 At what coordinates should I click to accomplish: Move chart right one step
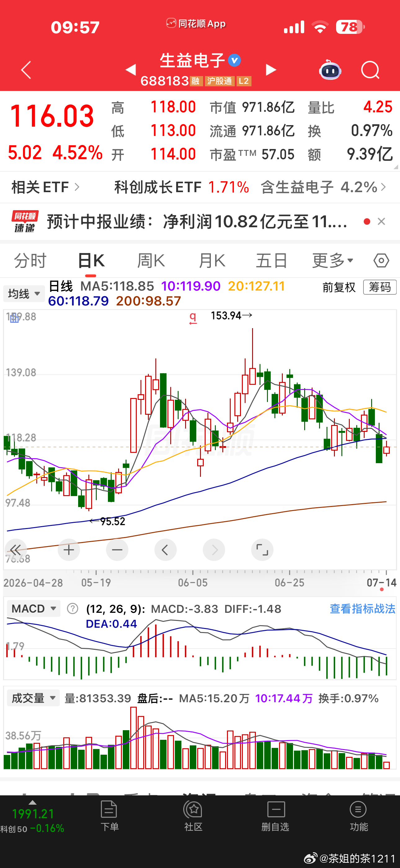pyautogui.click(x=214, y=550)
